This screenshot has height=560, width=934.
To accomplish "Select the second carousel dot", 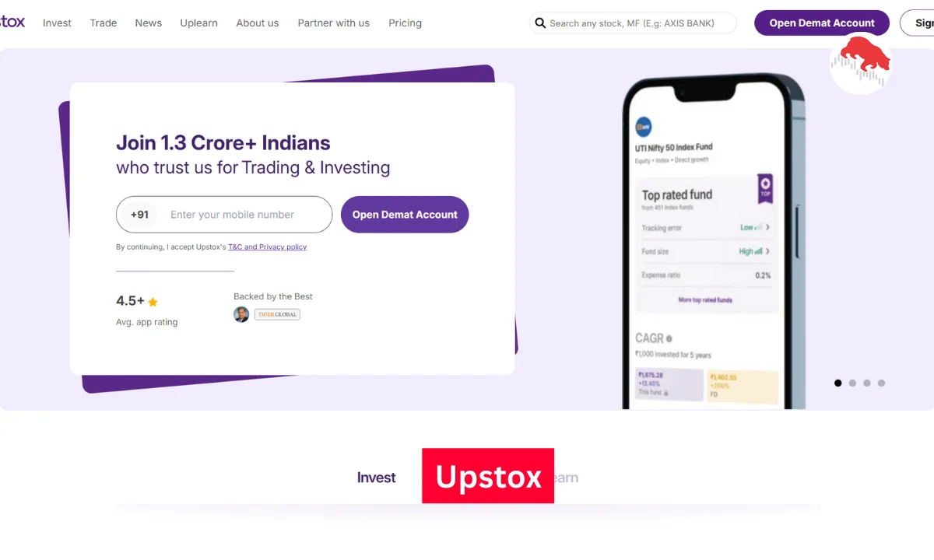I will (x=852, y=383).
